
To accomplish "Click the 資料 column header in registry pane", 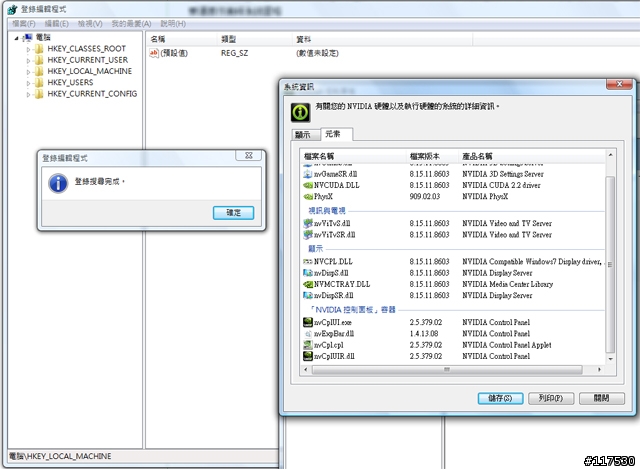I will coord(382,40).
